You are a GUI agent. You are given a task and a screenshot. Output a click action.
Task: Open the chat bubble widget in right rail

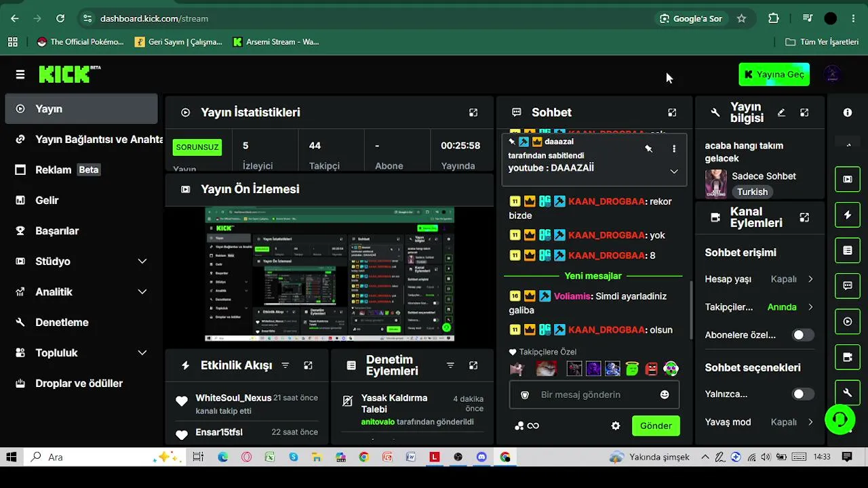point(848,286)
